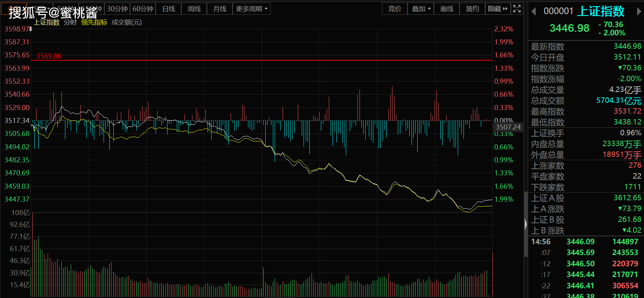
Task: Click the 竞价 auction button
Action: coord(395,9)
